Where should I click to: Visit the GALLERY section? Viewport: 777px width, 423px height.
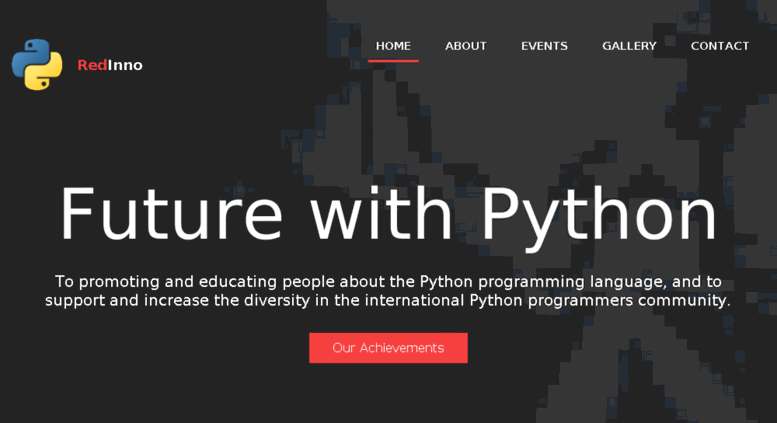pyautogui.click(x=629, y=46)
